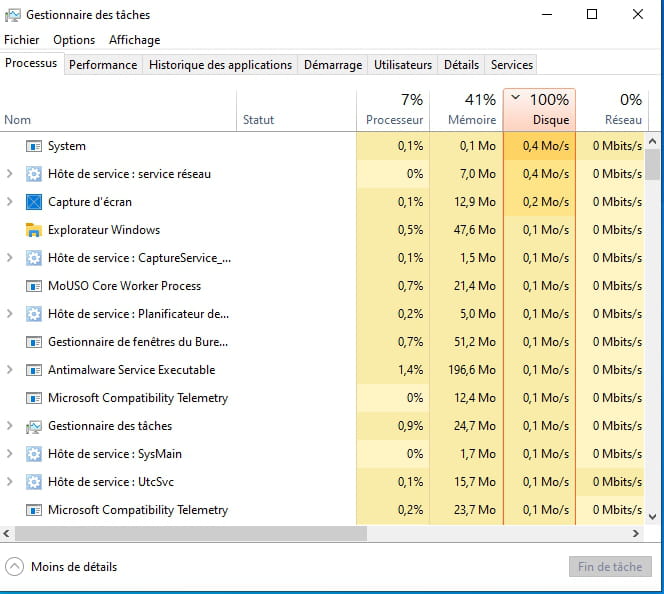Click the 51,2 Mo memory value
The image size is (664, 594).
(x=475, y=342)
